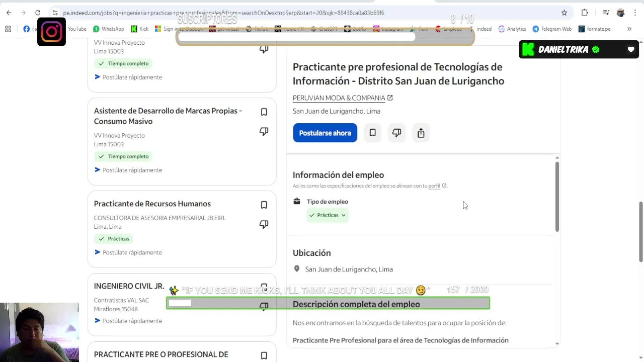This screenshot has height=362, width=644.
Task: Open the media controls icon in toolbar
Action: [606, 13]
